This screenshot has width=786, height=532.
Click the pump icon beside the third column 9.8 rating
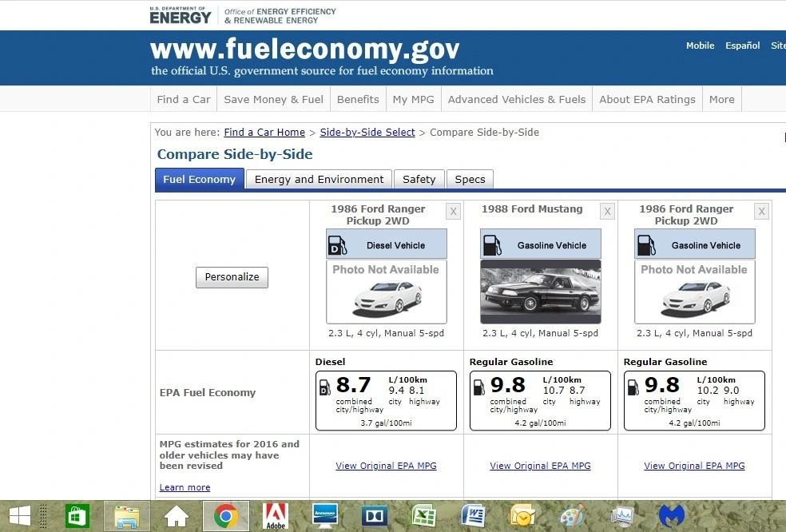point(633,387)
